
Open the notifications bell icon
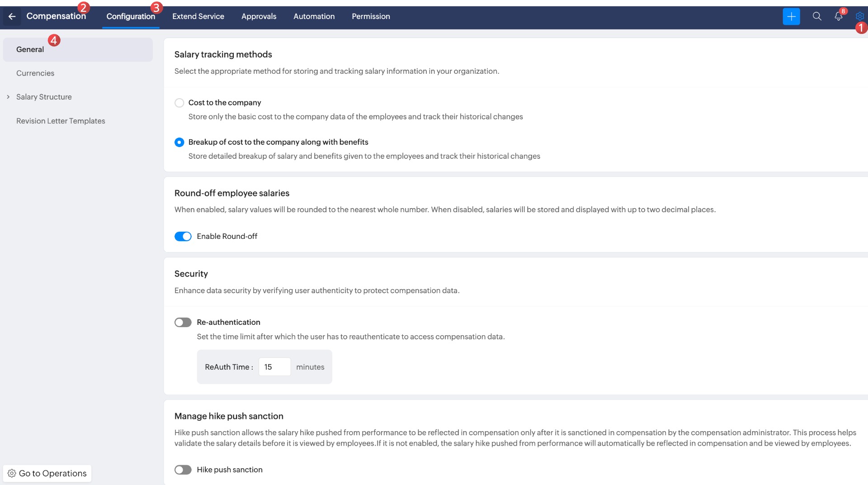click(x=838, y=16)
